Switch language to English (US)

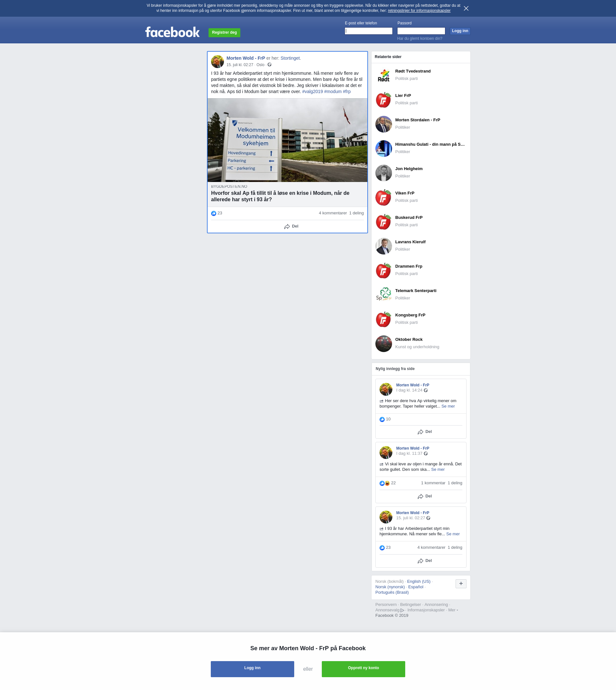tap(418, 581)
